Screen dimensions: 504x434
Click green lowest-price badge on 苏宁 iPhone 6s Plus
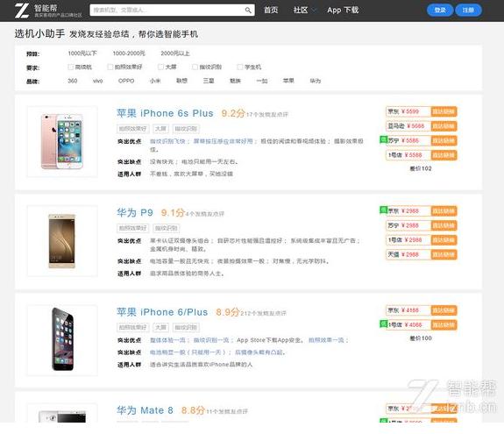[x=383, y=139]
